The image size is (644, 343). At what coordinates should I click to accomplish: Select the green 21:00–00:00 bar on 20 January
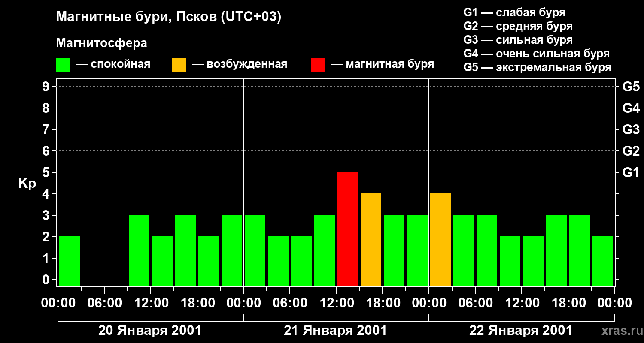click(232, 250)
